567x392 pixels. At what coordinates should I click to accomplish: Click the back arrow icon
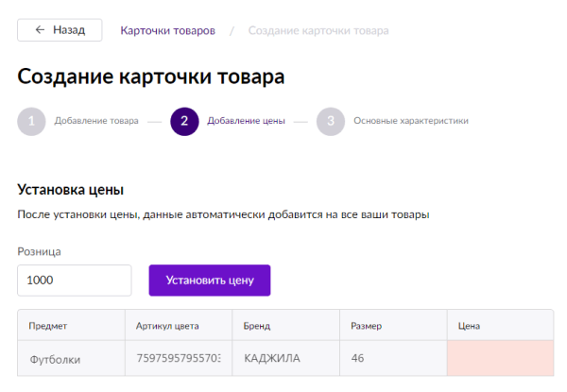[40, 30]
